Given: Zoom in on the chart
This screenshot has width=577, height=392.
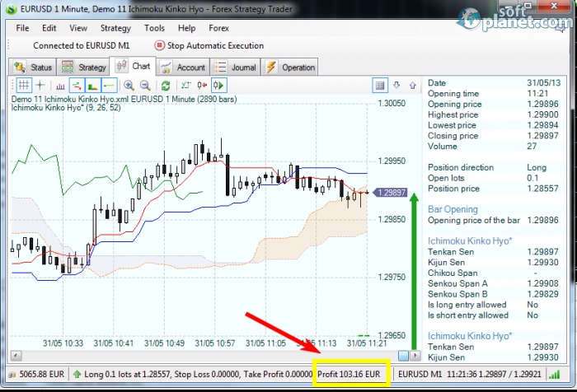Looking at the screenshot, I should [x=129, y=86].
